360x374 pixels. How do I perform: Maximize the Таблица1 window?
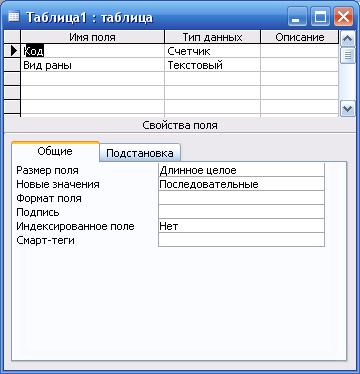320,17
